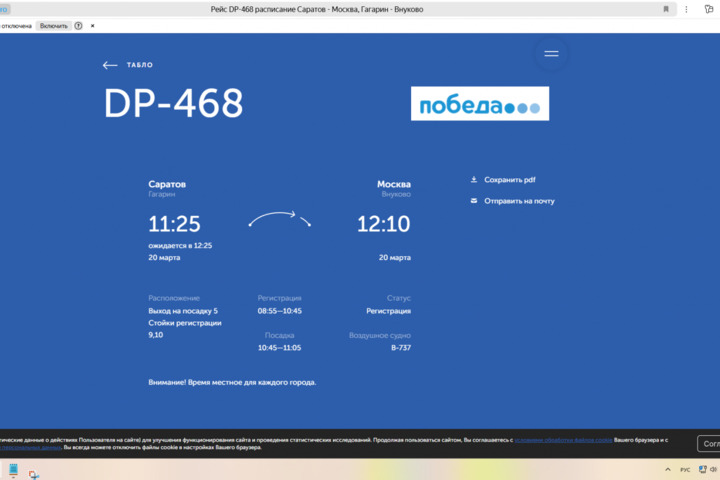This screenshot has height=480, width=720.
Task: Click the page title in the address bar
Action: click(x=317, y=9)
